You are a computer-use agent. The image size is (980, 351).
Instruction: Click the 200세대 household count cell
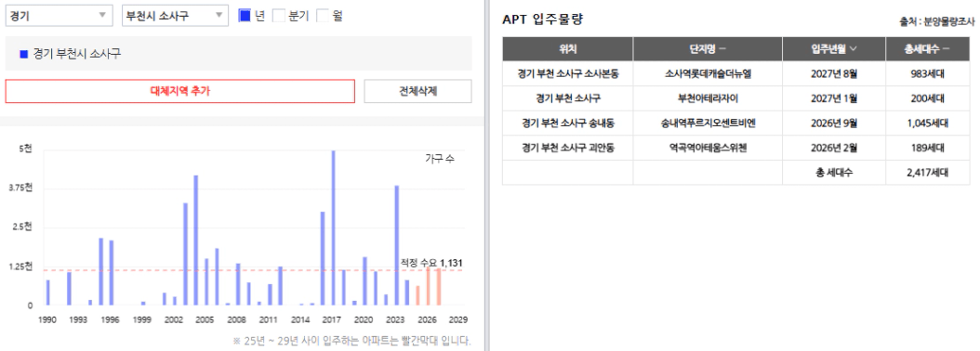point(928,98)
